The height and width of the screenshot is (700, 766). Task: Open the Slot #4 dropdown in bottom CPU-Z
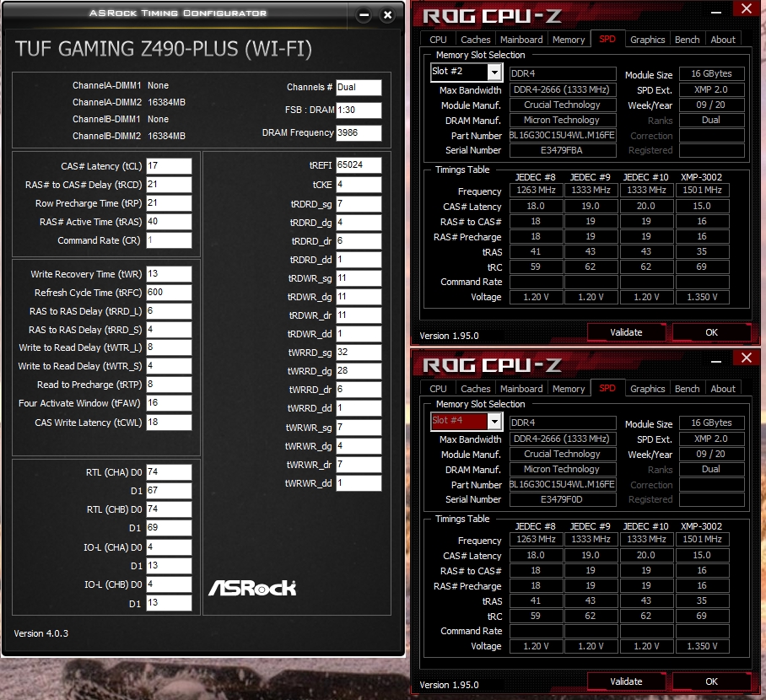[495, 421]
